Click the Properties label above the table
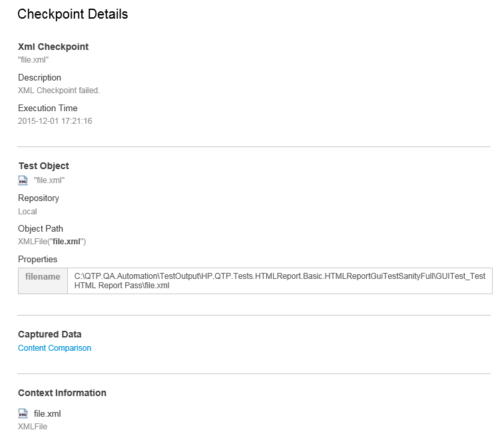The height and width of the screenshot is (442, 504). click(38, 259)
